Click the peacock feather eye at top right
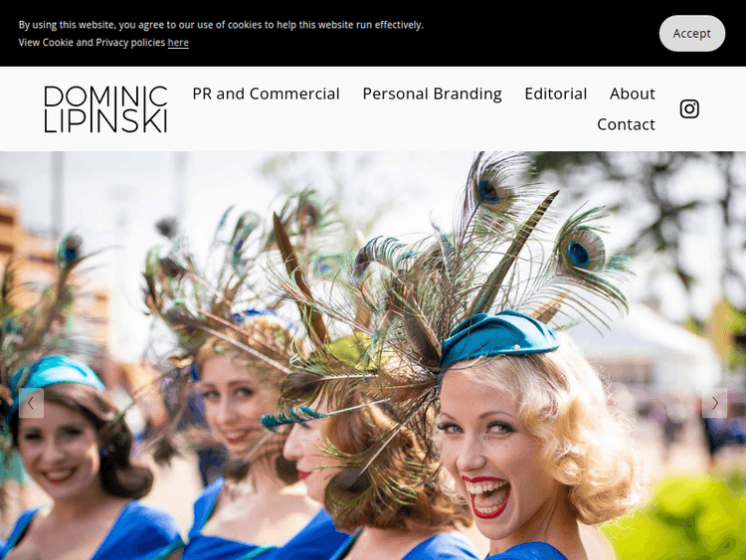746x560 pixels. coord(579,253)
